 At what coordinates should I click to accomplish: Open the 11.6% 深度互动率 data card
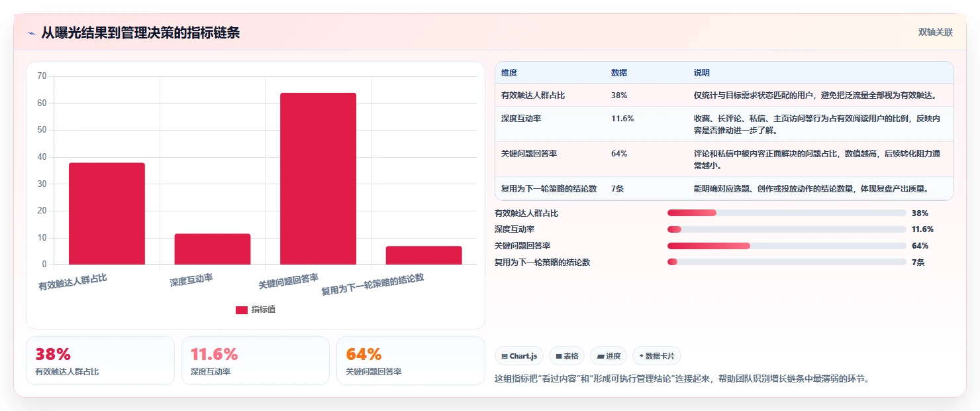(256, 361)
